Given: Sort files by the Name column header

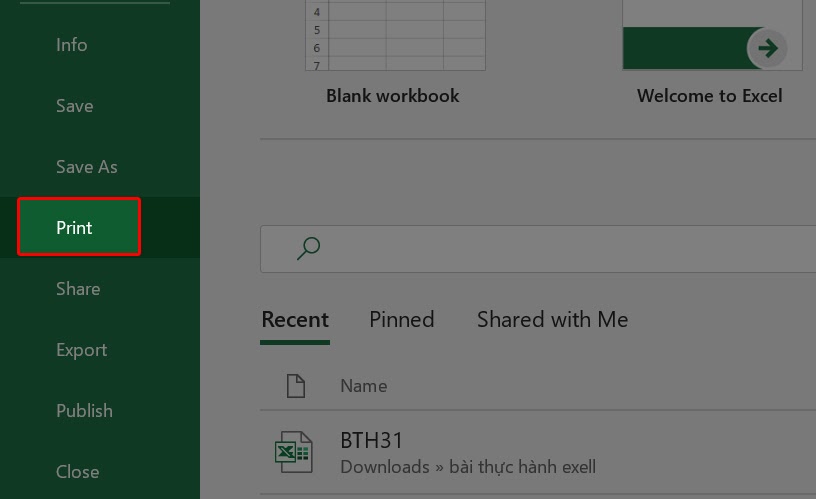Looking at the screenshot, I should click(x=363, y=386).
